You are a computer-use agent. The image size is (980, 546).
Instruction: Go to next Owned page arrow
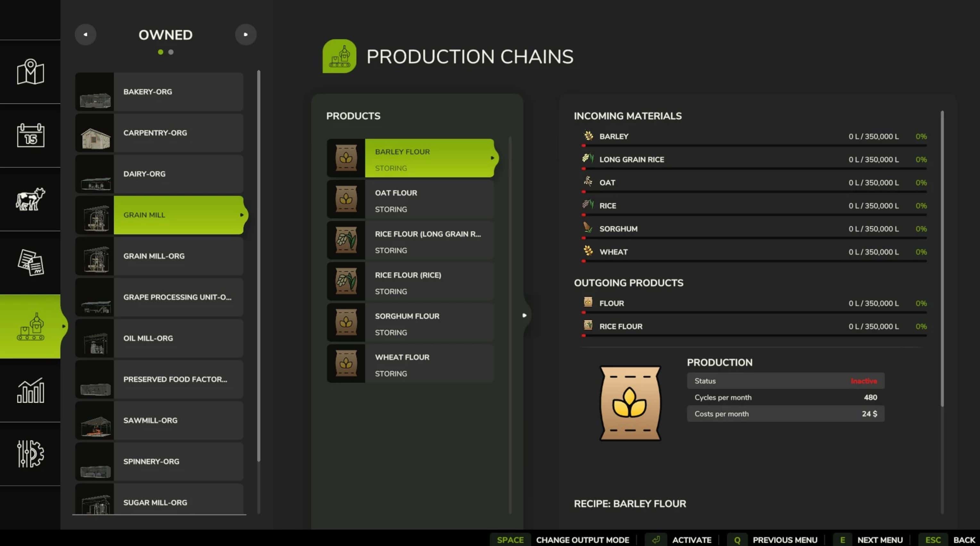(x=246, y=35)
